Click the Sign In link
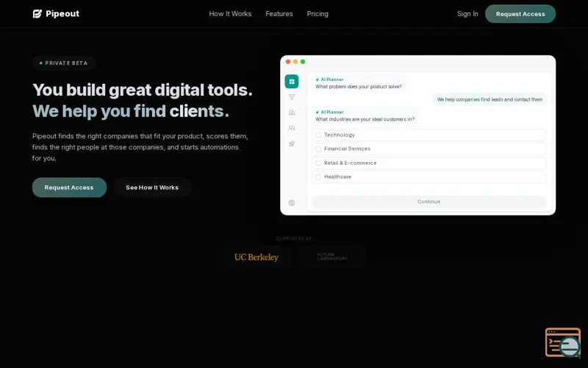Viewport: 588px width, 368px height. 467,14
